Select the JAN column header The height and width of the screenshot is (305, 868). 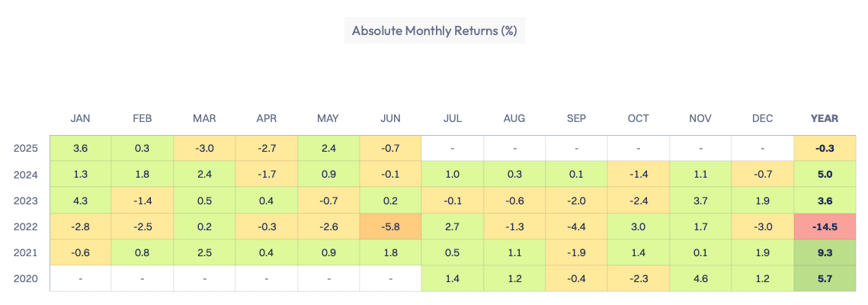[80, 118]
